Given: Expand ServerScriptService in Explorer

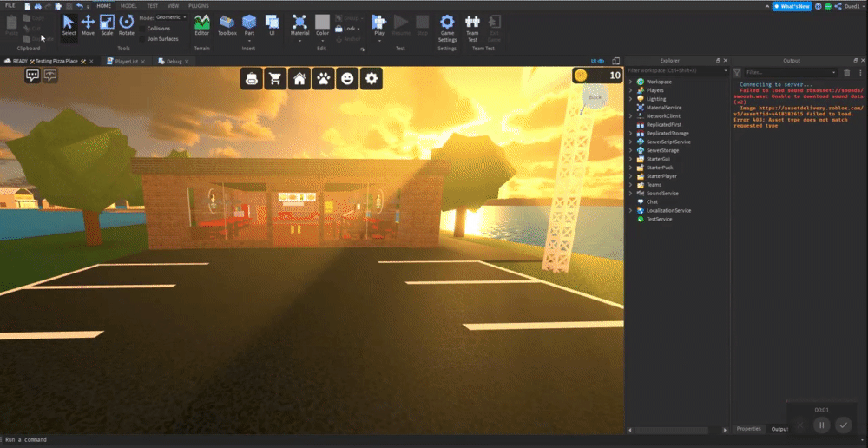Looking at the screenshot, I should 630,142.
